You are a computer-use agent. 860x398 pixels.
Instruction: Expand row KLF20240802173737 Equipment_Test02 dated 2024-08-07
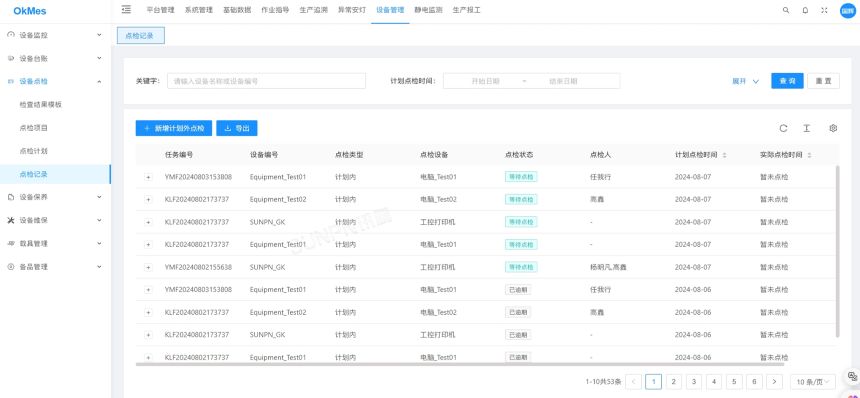click(x=148, y=200)
